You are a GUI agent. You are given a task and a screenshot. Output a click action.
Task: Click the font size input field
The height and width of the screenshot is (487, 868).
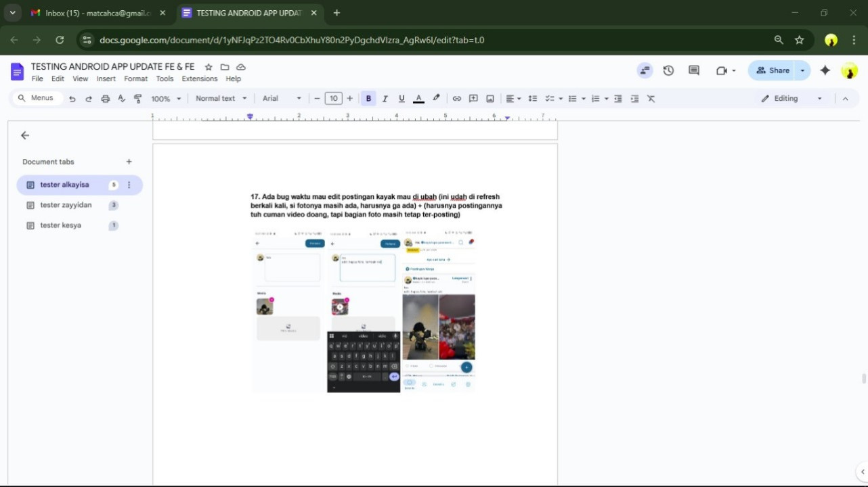(333, 99)
